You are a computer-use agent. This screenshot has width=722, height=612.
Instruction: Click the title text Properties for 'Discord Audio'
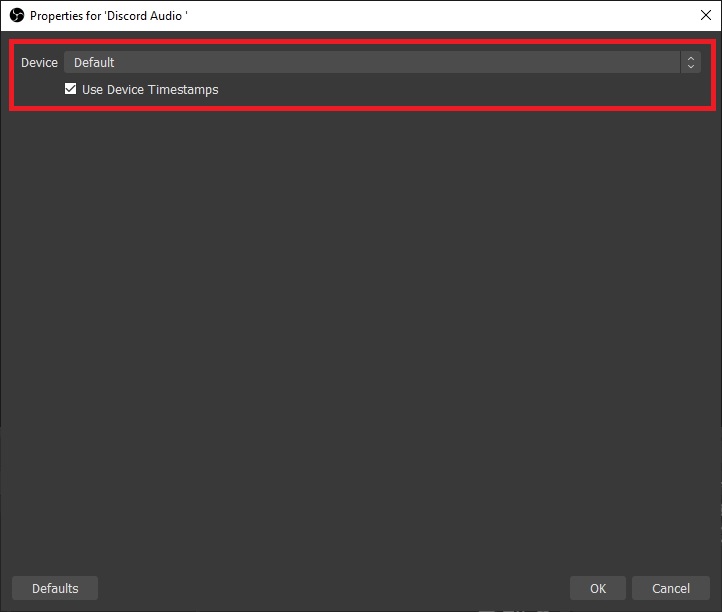pos(109,16)
